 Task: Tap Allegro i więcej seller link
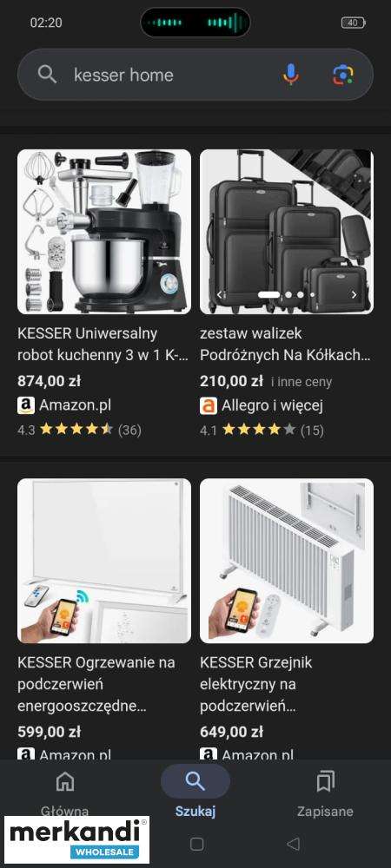tap(262, 405)
